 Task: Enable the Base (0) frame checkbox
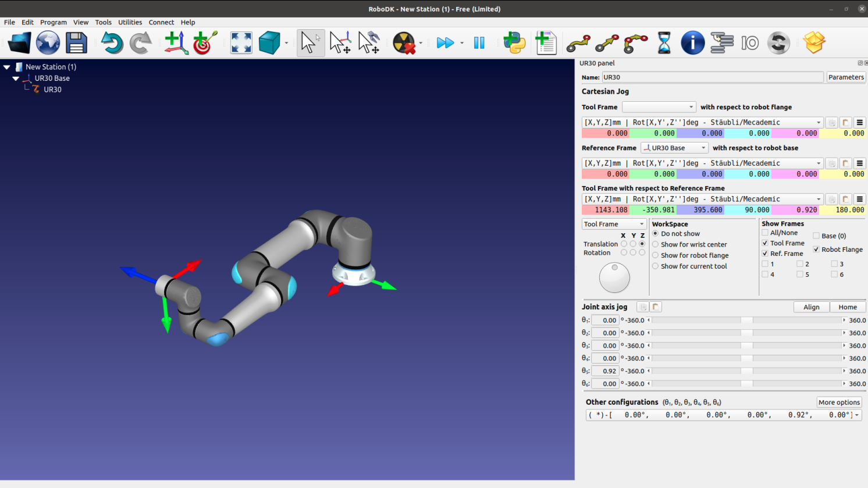tap(816, 236)
